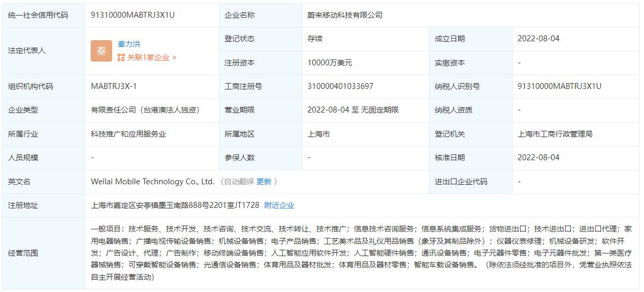Select English name Weilai Mobile Technology Co., Ltd.
This screenshot has height=292, width=644.
152,182
